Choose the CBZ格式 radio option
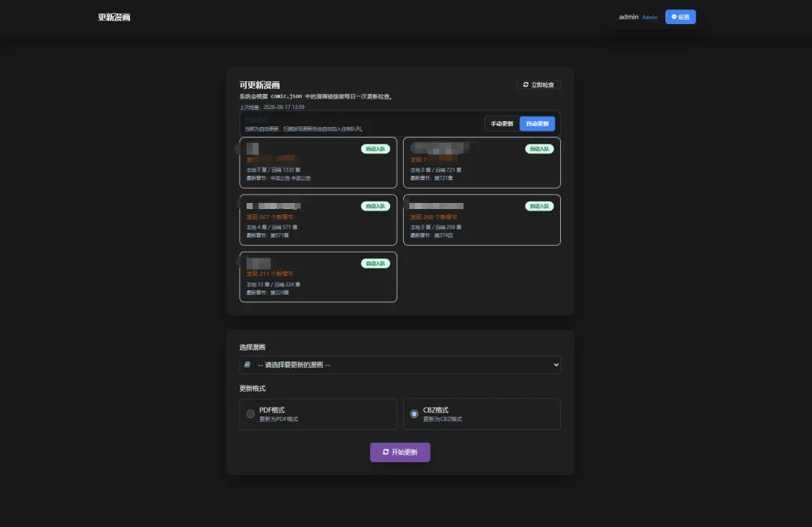 coord(414,414)
